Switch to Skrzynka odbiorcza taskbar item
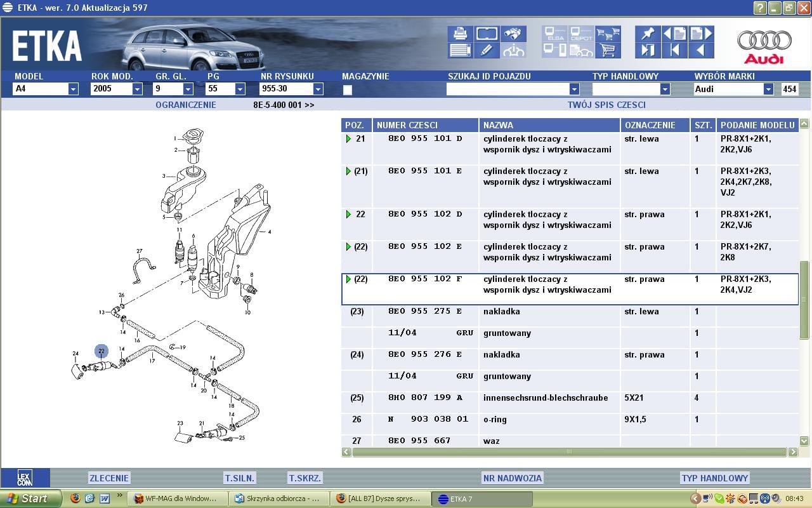Image resolution: width=812 pixels, height=508 pixels. click(x=279, y=498)
